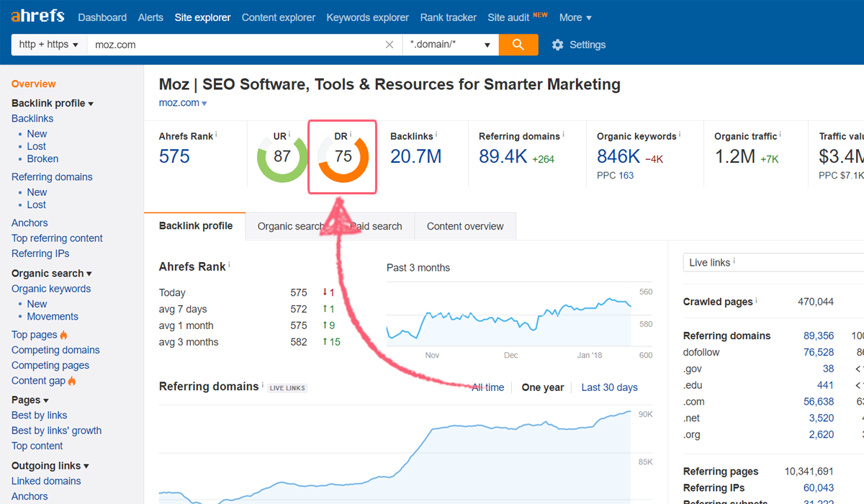Click the Referring domains growth chart
Viewport: 864px width, 504px height.
coord(395,455)
